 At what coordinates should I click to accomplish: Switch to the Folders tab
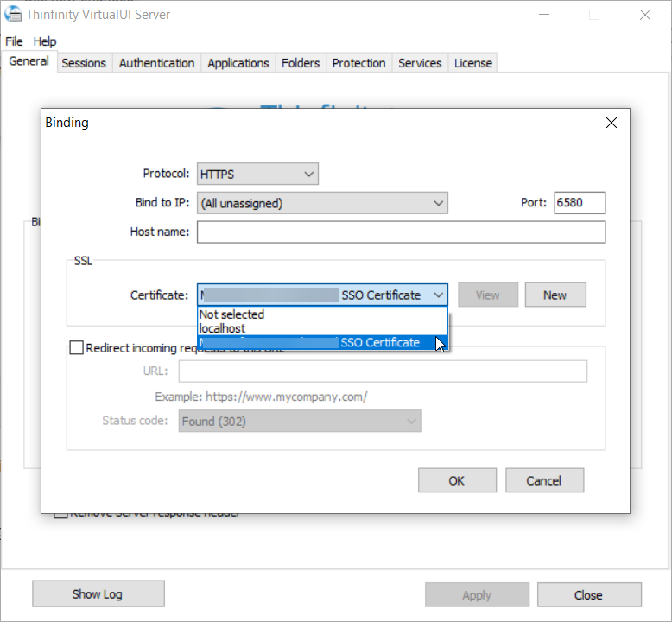(x=301, y=63)
